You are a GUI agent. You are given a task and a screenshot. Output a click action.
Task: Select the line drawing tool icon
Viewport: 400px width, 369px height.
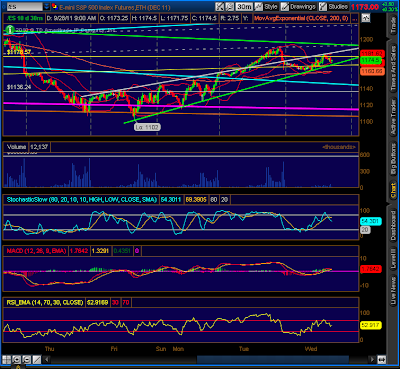pyautogui.click(x=37, y=360)
